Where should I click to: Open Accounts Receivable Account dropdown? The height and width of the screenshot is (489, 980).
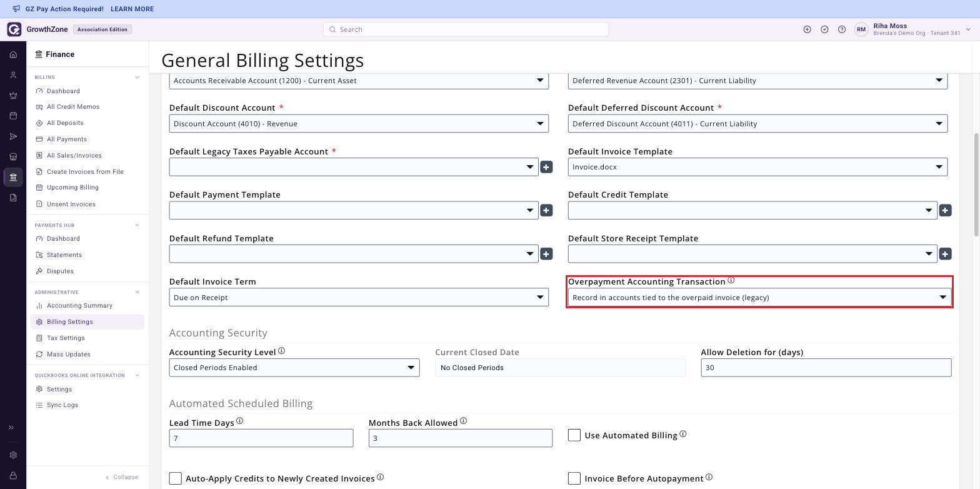click(359, 81)
